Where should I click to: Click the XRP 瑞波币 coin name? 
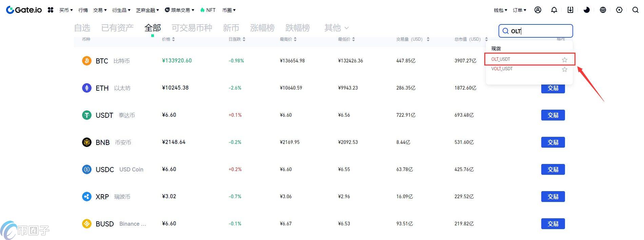tap(113, 197)
